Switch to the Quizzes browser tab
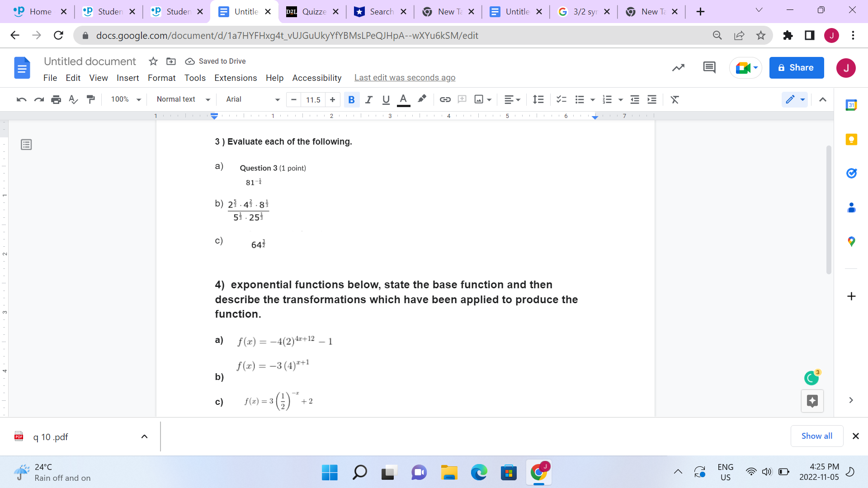 click(312, 11)
